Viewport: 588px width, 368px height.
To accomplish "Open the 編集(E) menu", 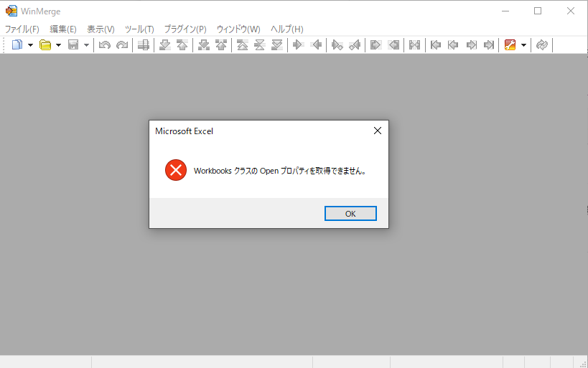I will click(x=63, y=29).
